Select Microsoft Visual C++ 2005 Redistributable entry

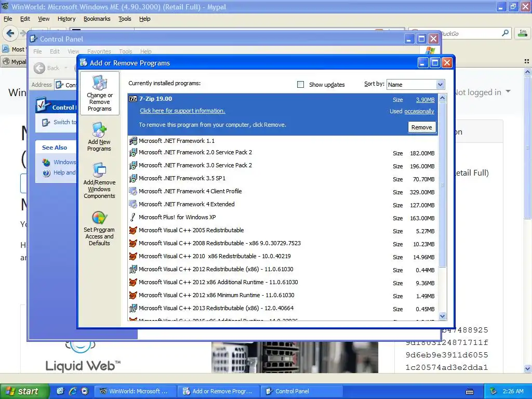pos(283,230)
